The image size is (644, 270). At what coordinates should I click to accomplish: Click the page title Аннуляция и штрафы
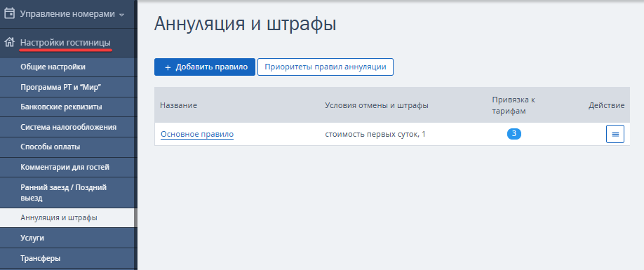pyautogui.click(x=246, y=25)
